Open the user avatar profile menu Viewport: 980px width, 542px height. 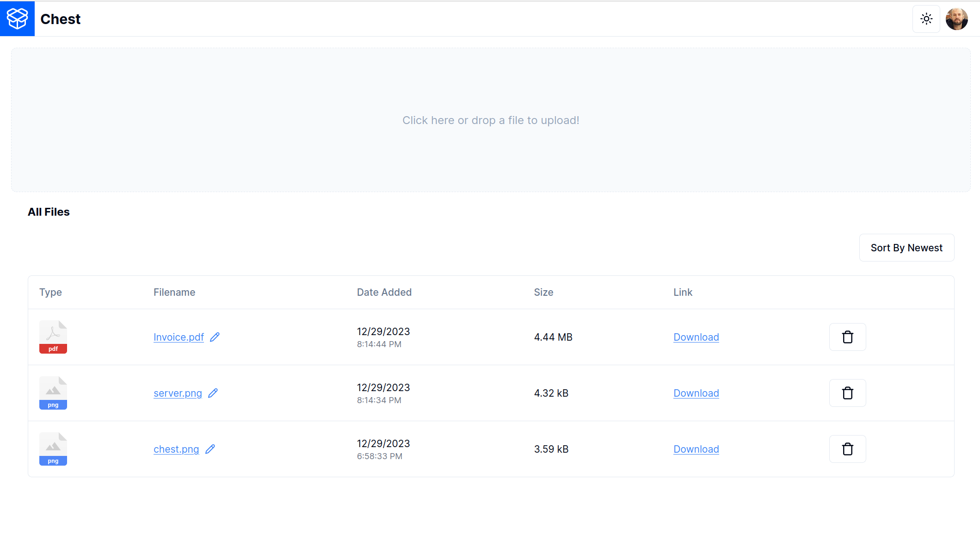[x=956, y=19]
